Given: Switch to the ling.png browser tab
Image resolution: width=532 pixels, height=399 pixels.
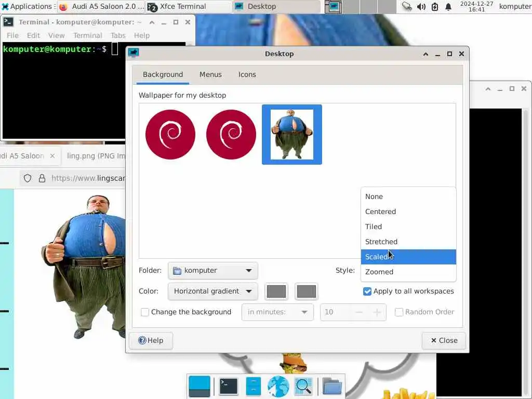Looking at the screenshot, I should tap(96, 156).
